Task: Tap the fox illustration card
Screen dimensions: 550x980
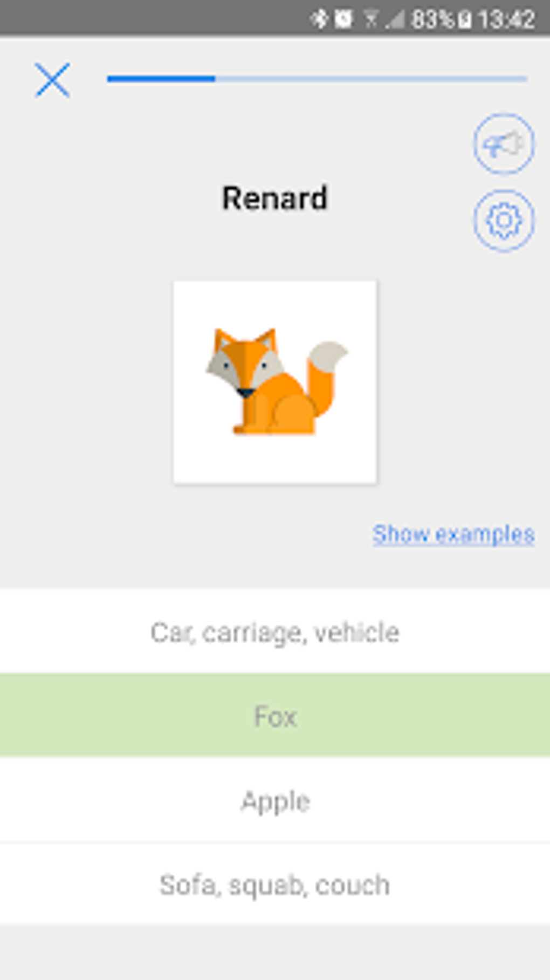Action: (275, 382)
